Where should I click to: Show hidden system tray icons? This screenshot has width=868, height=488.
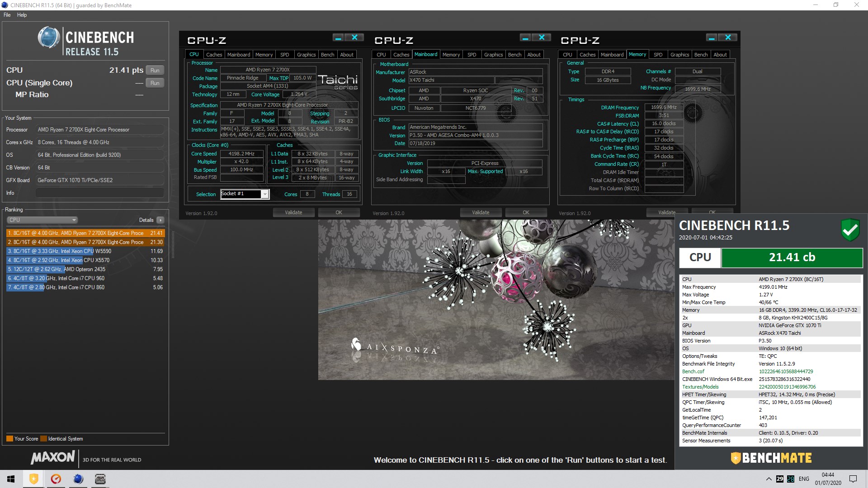tap(769, 479)
